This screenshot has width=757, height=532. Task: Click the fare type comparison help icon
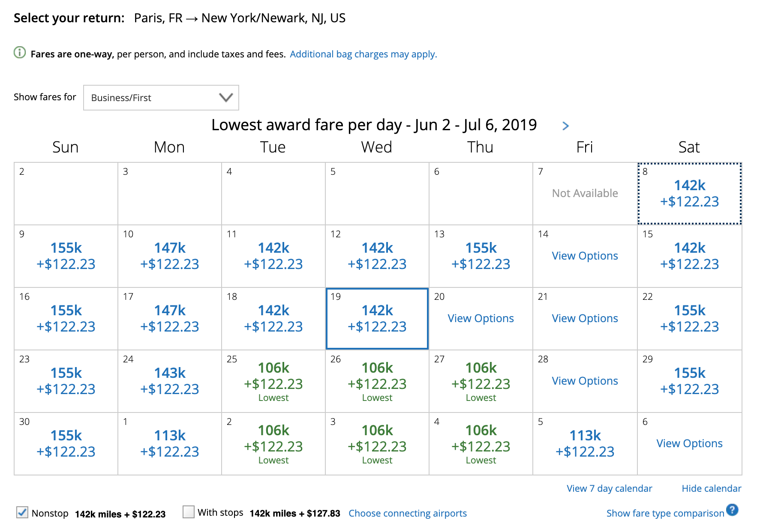[732, 510]
